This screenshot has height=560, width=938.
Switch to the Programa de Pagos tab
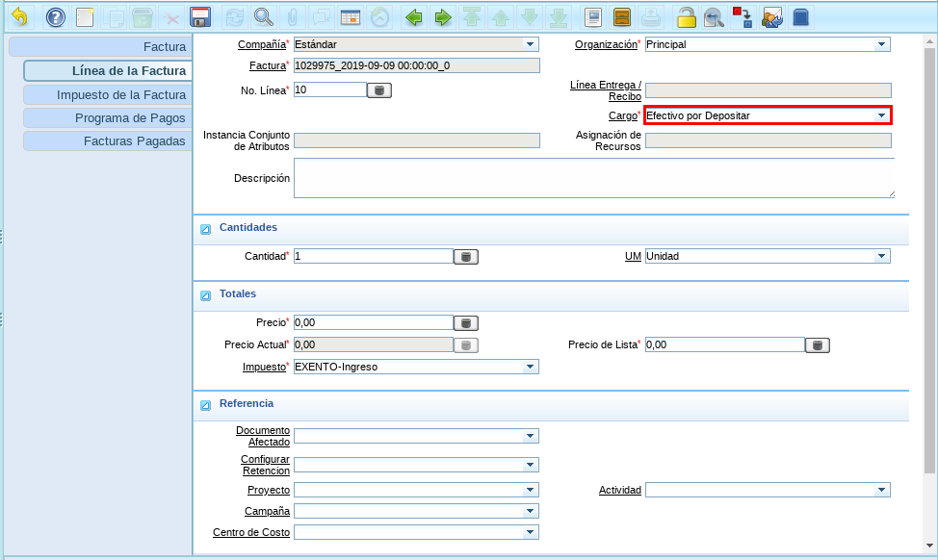106,118
